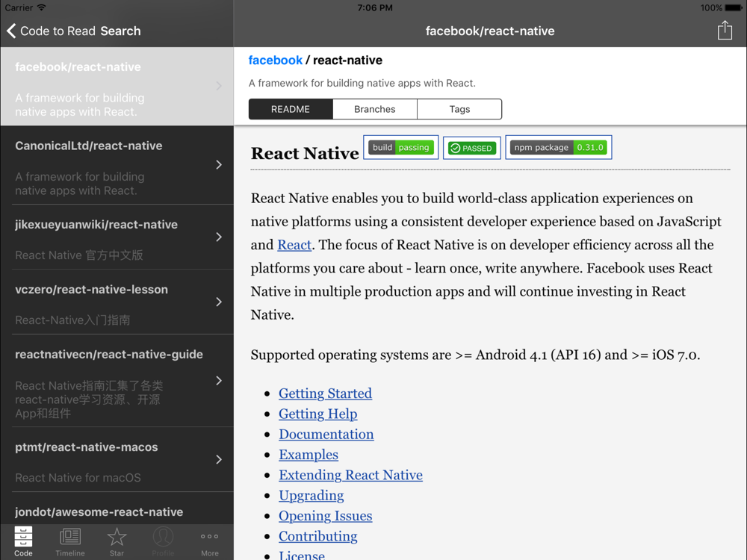
Task: Open the Getting Started link
Action: click(325, 393)
